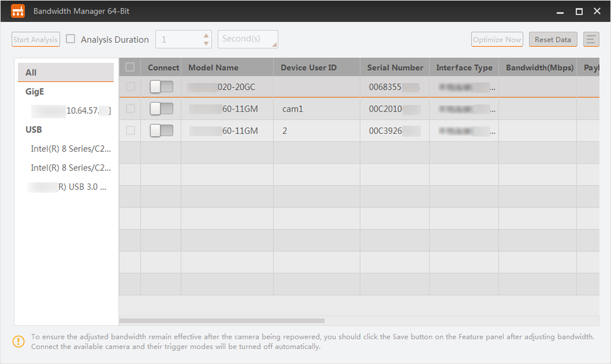Click the duration decrement down arrow

pyautogui.click(x=206, y=43)
